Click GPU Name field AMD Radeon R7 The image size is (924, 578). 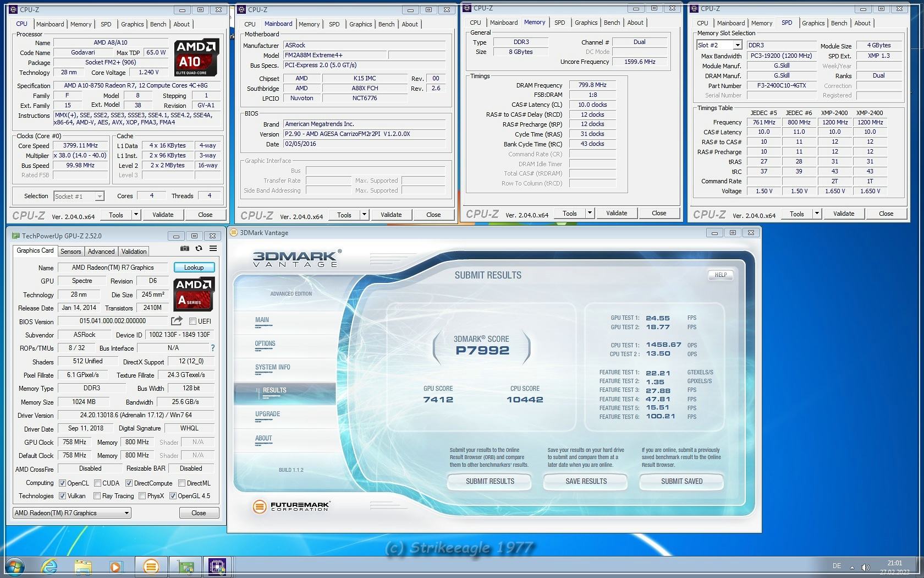point(113,267)
